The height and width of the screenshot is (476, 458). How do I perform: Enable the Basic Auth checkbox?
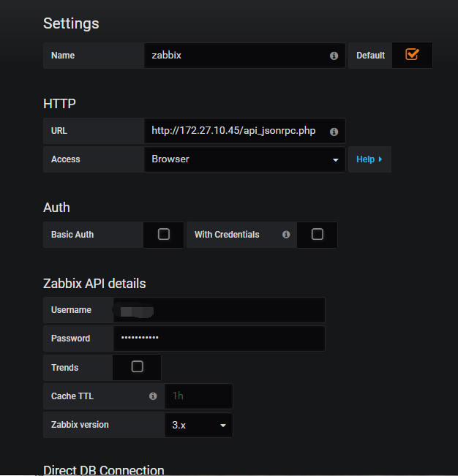164,235
